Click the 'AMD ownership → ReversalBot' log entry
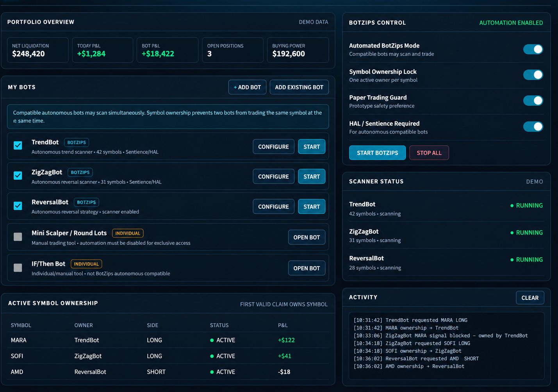Viewport: 558px width, 392px height. [409, 366]
